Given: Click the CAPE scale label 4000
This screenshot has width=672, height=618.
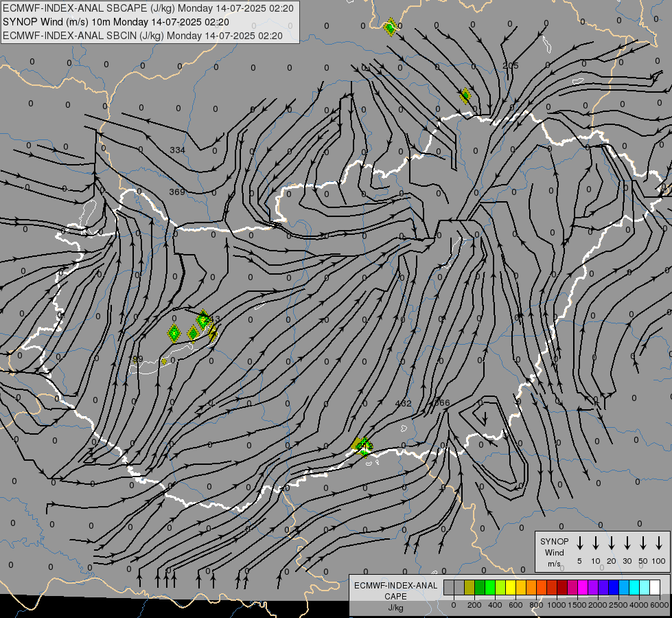Looking at the screenshot, I should pos(639,605).
